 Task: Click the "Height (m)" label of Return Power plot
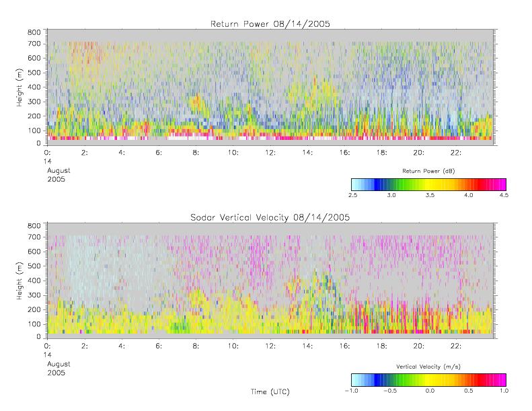(x=20, y=87)
